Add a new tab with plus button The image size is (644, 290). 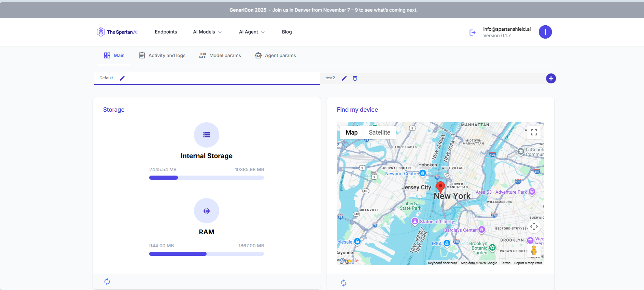550,79
